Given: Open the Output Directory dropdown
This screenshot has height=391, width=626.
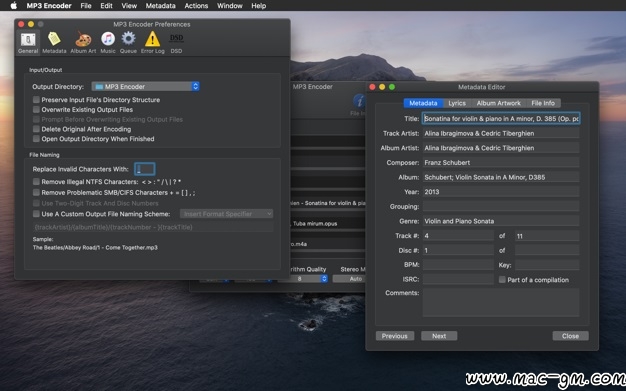Looking at the screenshot, I should pyautogui.click(x=145, y=86).
